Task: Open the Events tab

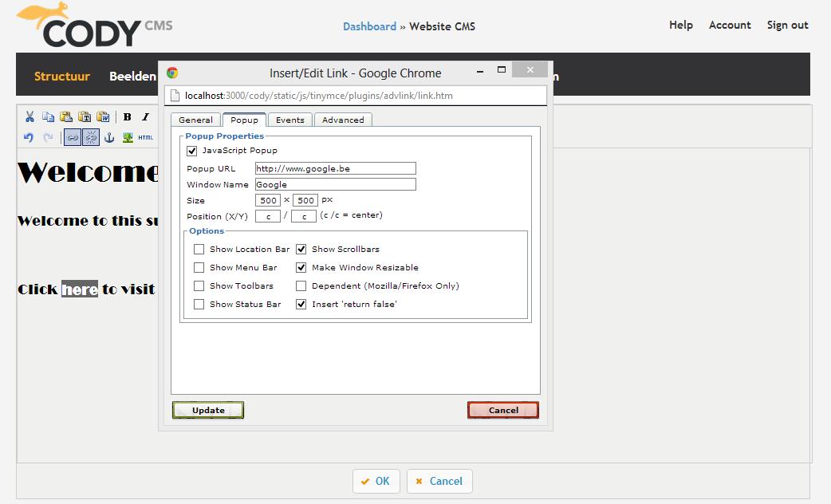Action: (x=290, y=120)
